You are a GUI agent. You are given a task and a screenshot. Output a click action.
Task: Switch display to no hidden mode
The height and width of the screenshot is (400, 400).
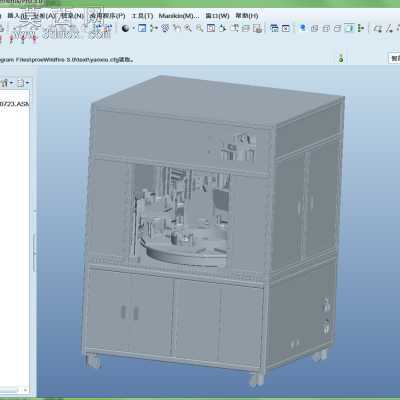(x=337, y=28)
